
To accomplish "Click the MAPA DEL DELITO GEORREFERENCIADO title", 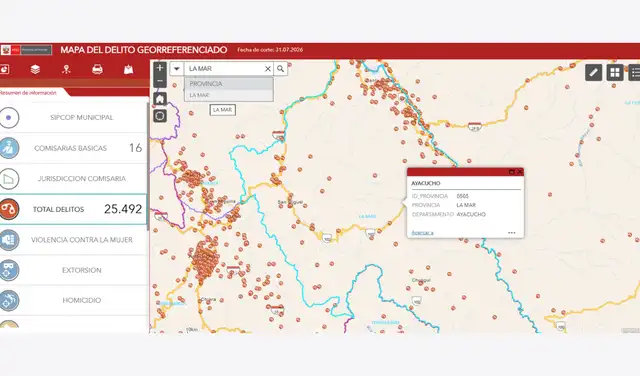I will coord(144,50).
